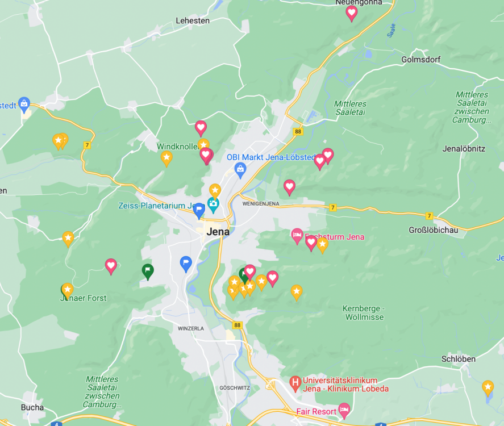The width and height of the screenshot is (504, 426).
Task: Select the blue flag pin south of Jena center
Action: (186, 264)
